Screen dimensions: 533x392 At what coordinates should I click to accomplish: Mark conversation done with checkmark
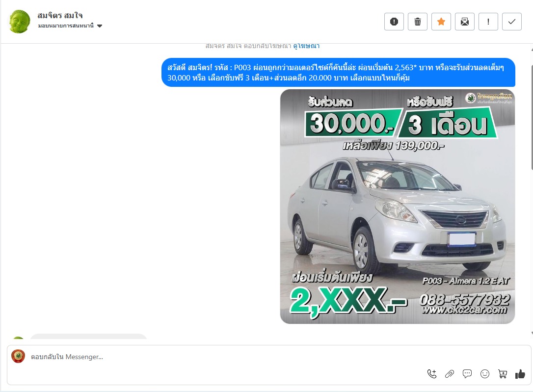pos(512,22)
